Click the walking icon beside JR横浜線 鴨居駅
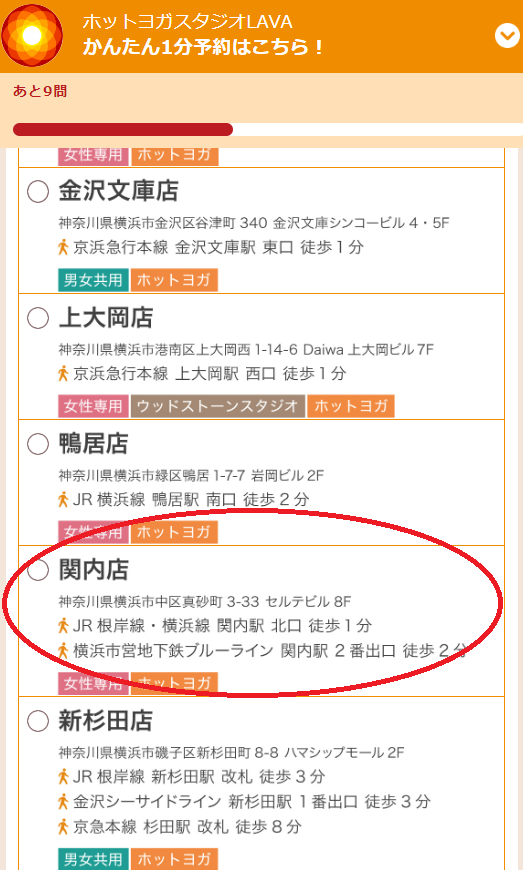The image size is (524, 870). tap(63, 499)
